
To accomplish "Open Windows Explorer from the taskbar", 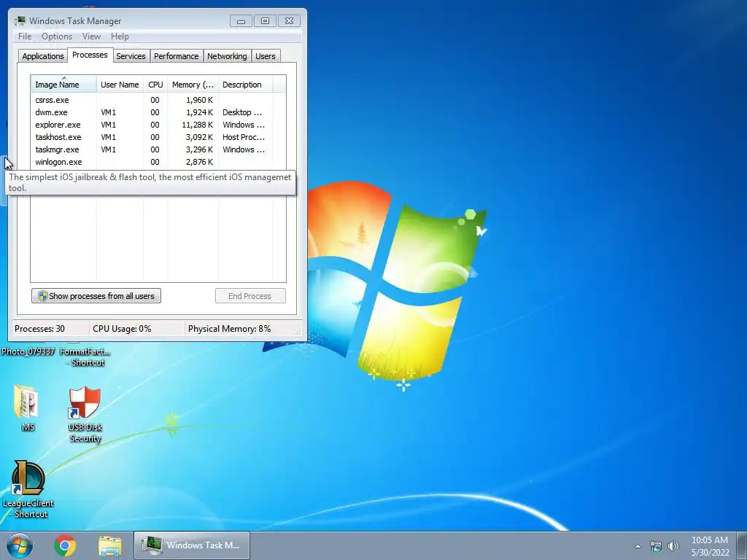I will [110, 545].
